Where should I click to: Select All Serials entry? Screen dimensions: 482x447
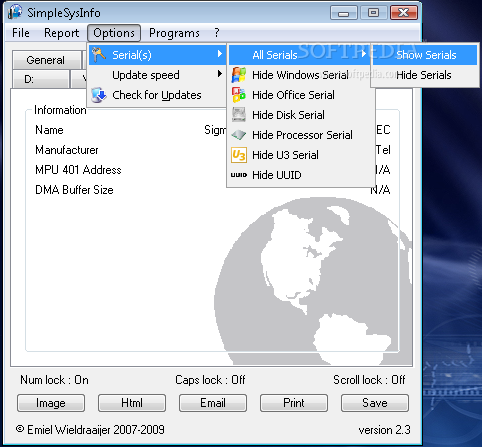[x=299, y=55]
